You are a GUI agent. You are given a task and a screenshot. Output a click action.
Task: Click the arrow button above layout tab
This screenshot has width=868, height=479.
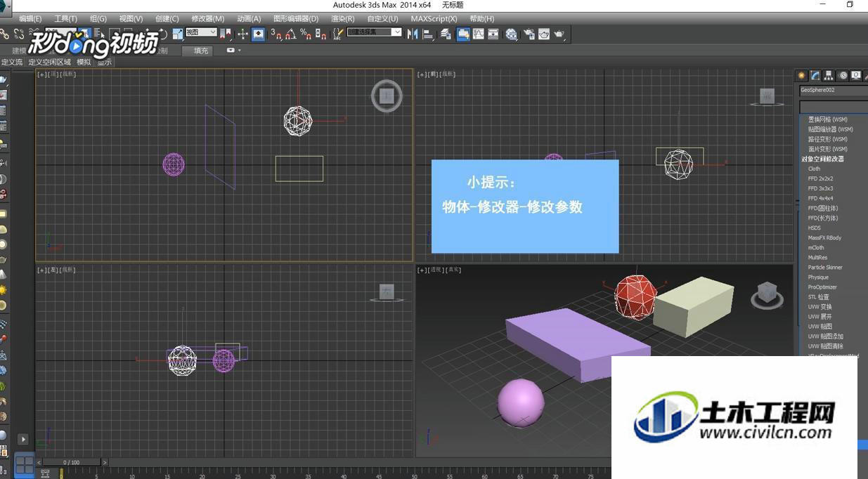coord(23,439)
